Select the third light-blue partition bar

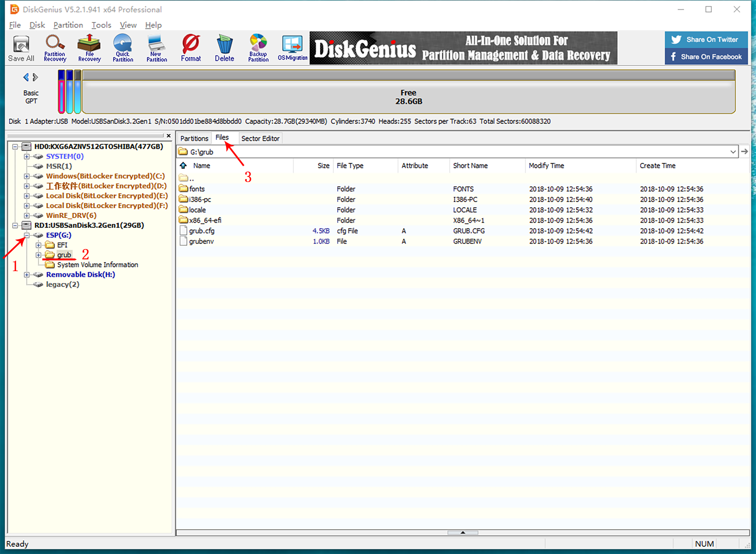pyautogui.click(x=77, y=91)
